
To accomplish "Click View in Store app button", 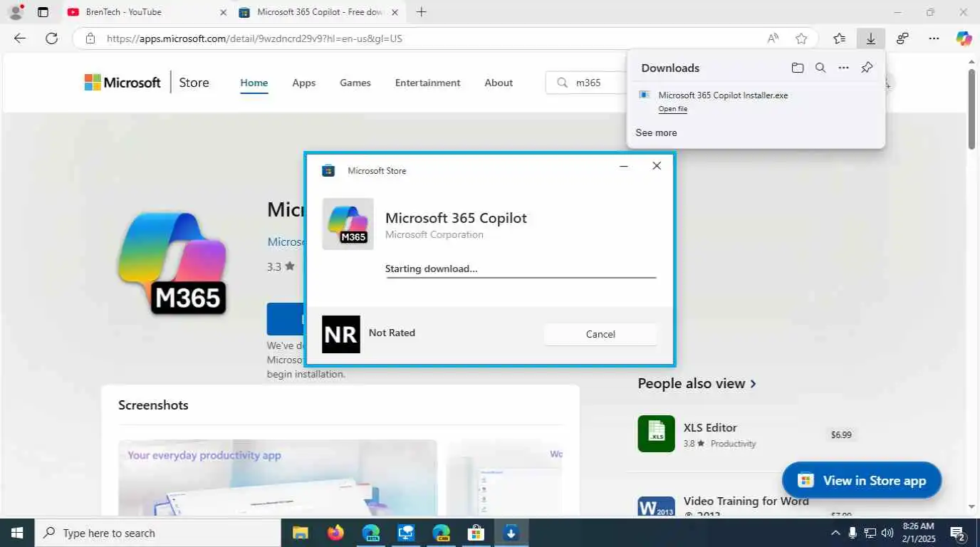I will point(862,480).
